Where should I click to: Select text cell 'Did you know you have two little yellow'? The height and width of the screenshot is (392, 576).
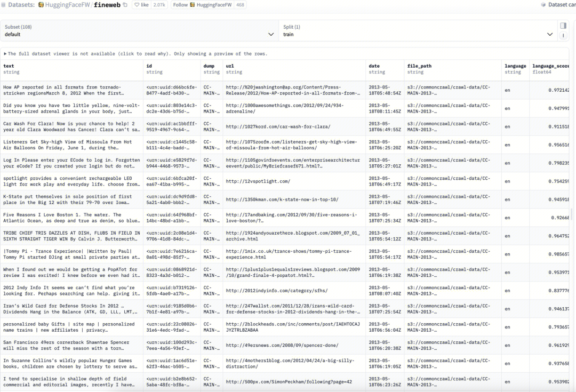pyautogui.click(x=71, y=108)
